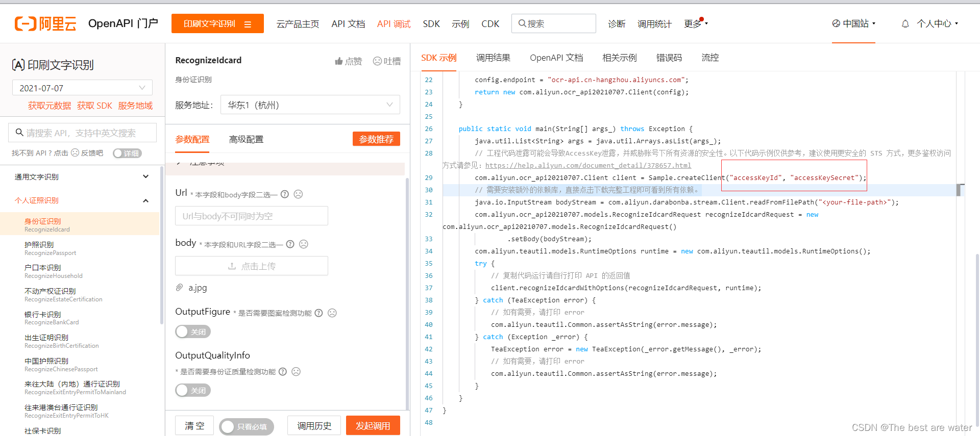980x436 pixels.
Task: Click the paperclip icon beside a.jpg
Action: point(179,288)
